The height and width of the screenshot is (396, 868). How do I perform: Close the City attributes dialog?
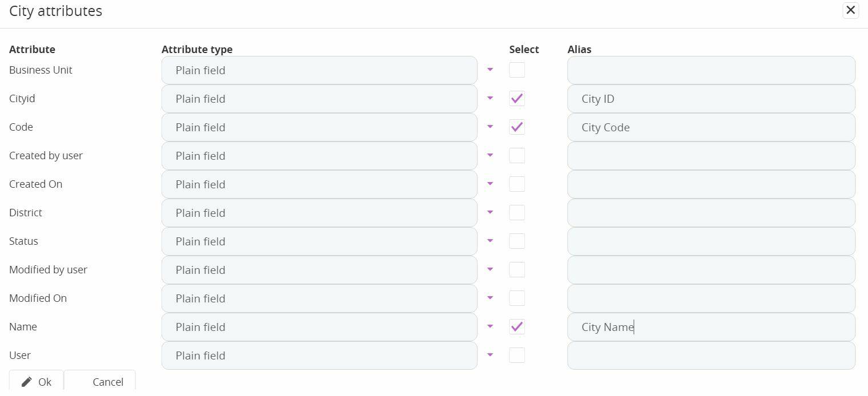850,10
